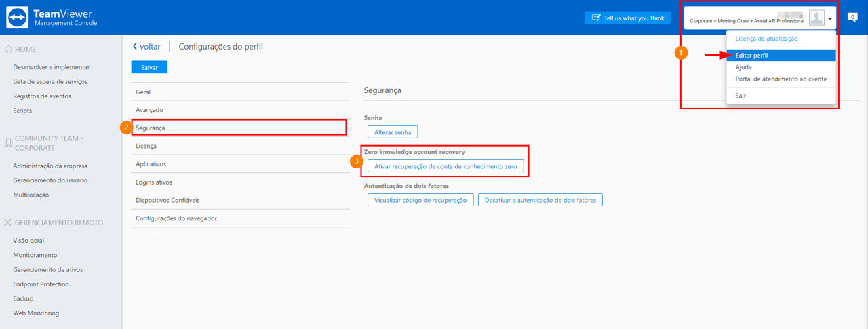The image size is (868, 329).
Task: Open 'Registros de eventos' in sidebar
Action: (x=42, y=96)
